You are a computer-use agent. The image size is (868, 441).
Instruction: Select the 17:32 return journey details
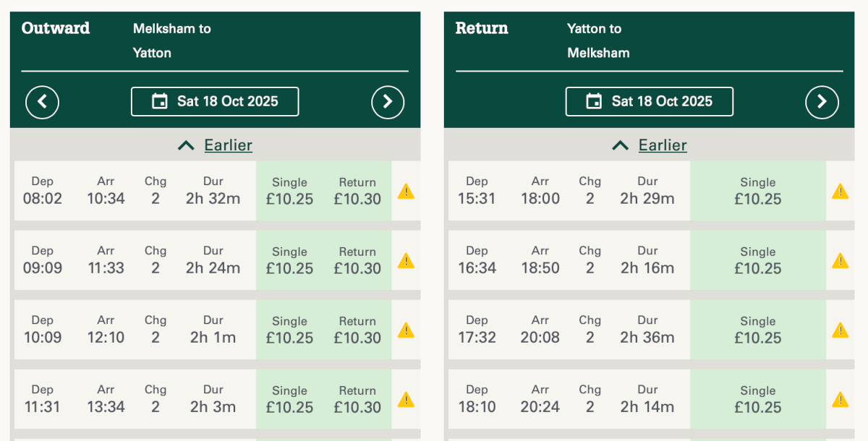[569, 330]
